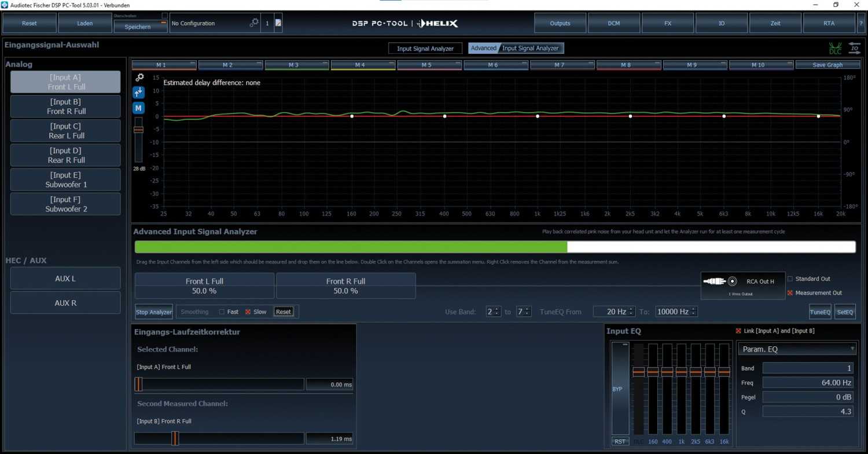
Task: Click the TuneEQ button
Action: coord(820,312)
